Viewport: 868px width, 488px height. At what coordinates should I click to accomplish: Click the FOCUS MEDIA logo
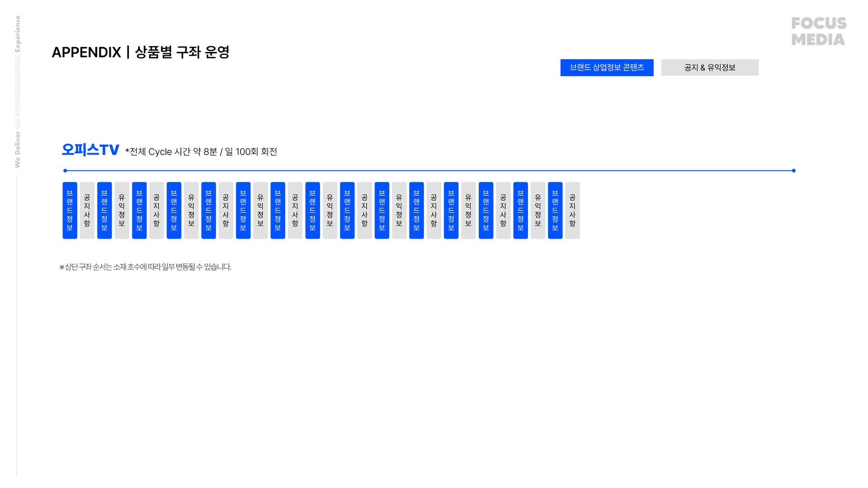point(818,31)
